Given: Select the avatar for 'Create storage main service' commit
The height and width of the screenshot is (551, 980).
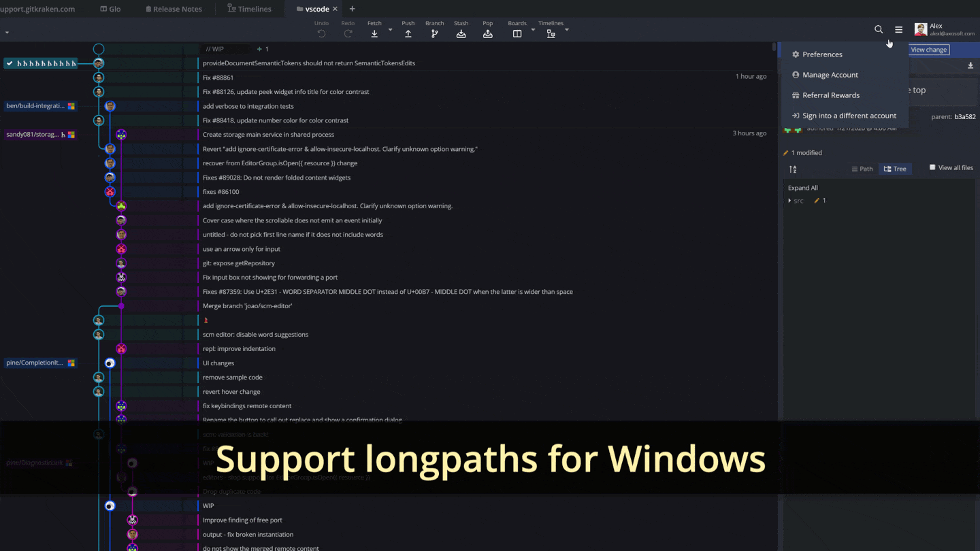Looking at the screenshot, I should 121,135.
